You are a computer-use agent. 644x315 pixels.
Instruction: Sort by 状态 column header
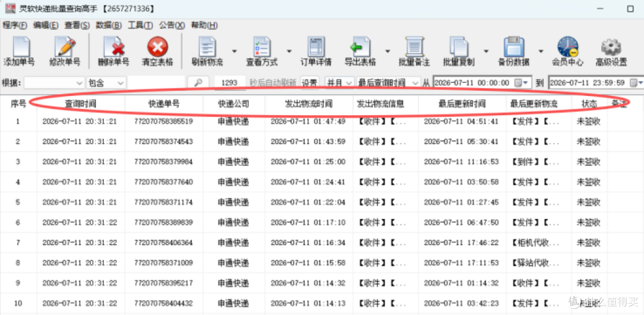click(589, 104)
